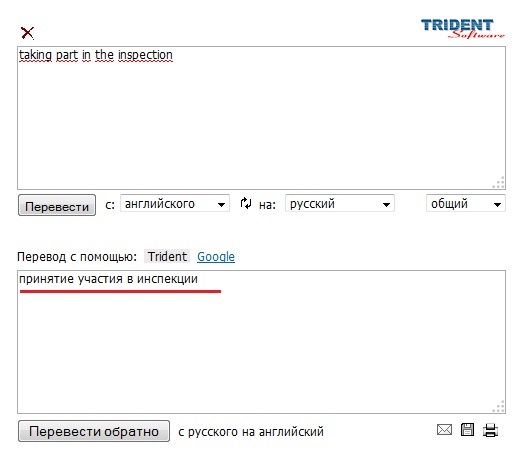Image resolution: width=532 pixels, height=471 pixels.
Task: Click the translated text 'принятие участия в инспекции'
Action: pos(108,279)
